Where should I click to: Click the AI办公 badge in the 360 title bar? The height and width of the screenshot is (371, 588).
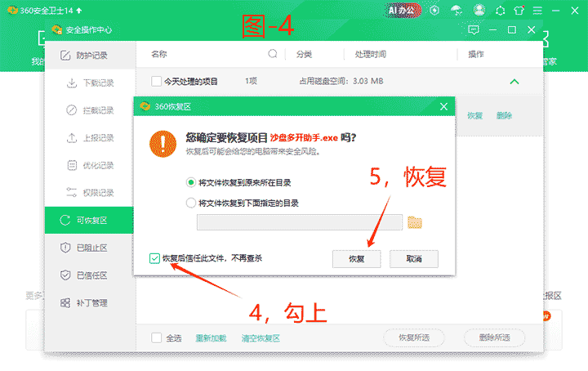coord(403,11)
